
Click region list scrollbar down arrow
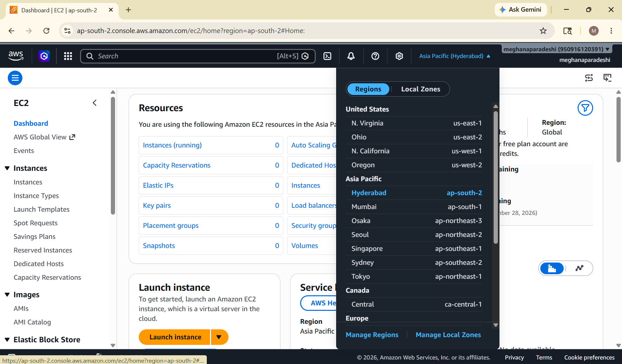[x=496, y=325]
